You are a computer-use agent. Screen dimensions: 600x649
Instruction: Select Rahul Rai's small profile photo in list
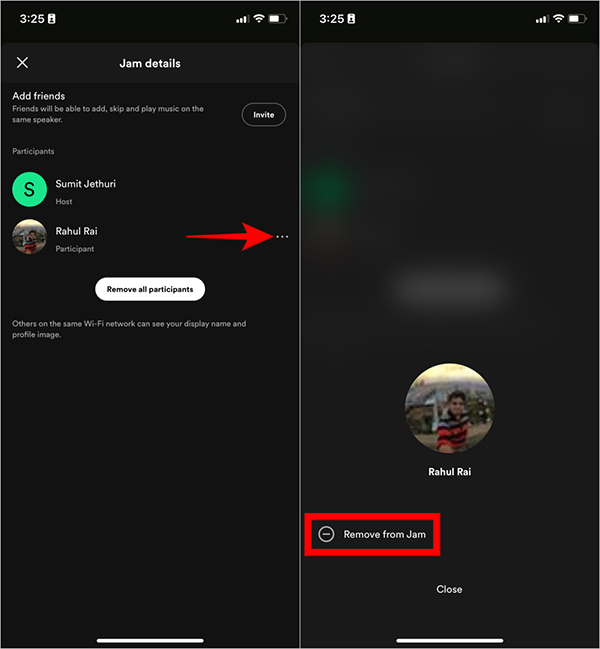[29, 237]
